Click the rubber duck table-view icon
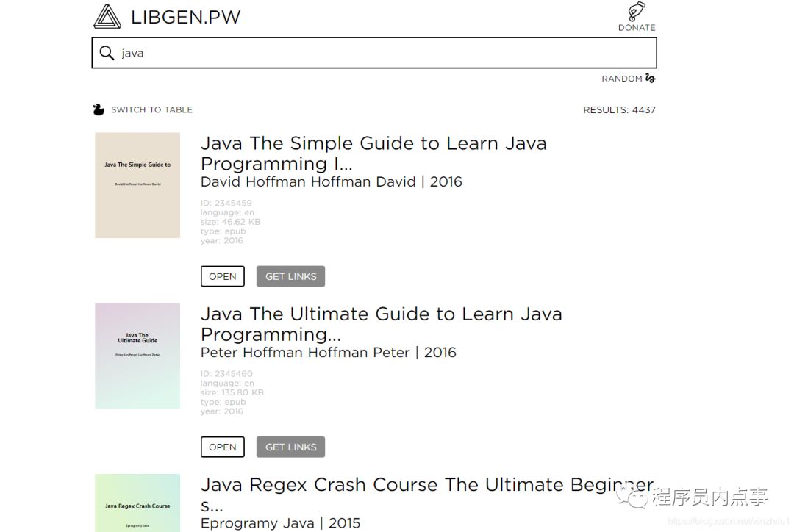This screenshot has width=794, height=532. coord(99,109)
